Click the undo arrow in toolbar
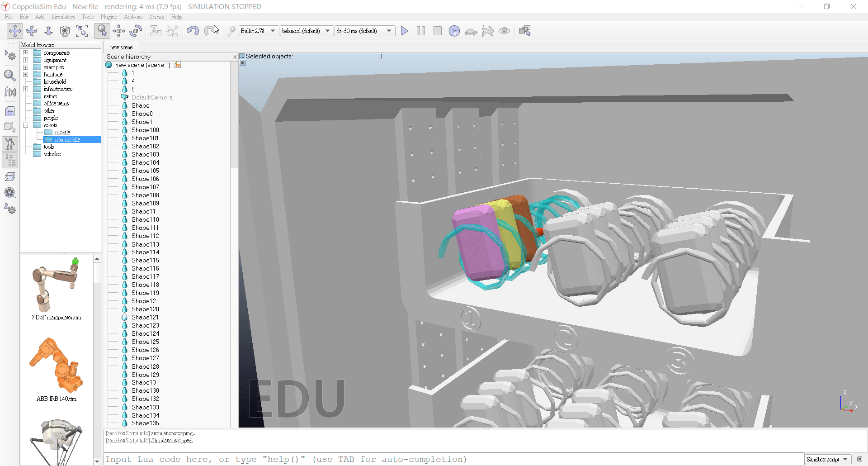Screen dimensions: 868x466 click(x=193, y=31)
